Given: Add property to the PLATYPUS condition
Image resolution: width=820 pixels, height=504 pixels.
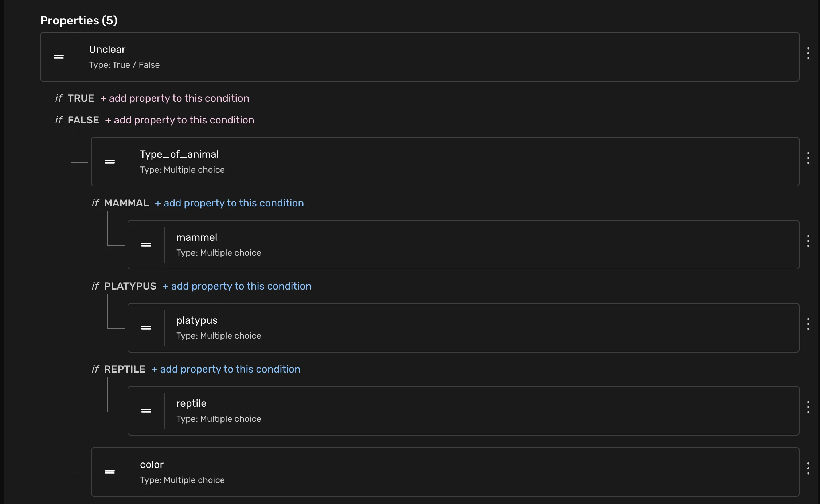Looking at the screenshot, I should [x=237, y=286].
